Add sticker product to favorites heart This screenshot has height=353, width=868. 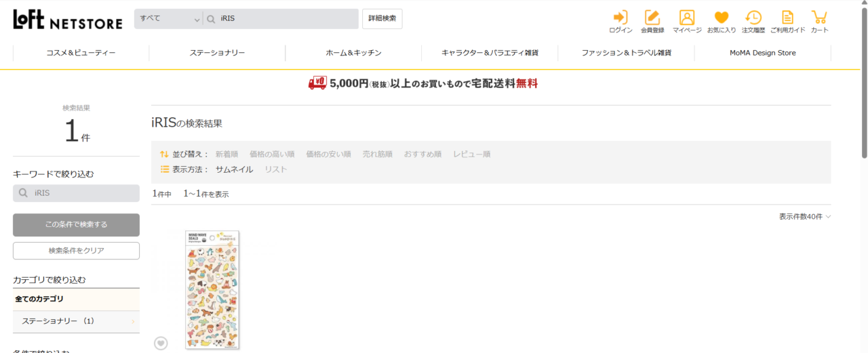(x=161, y=344)
